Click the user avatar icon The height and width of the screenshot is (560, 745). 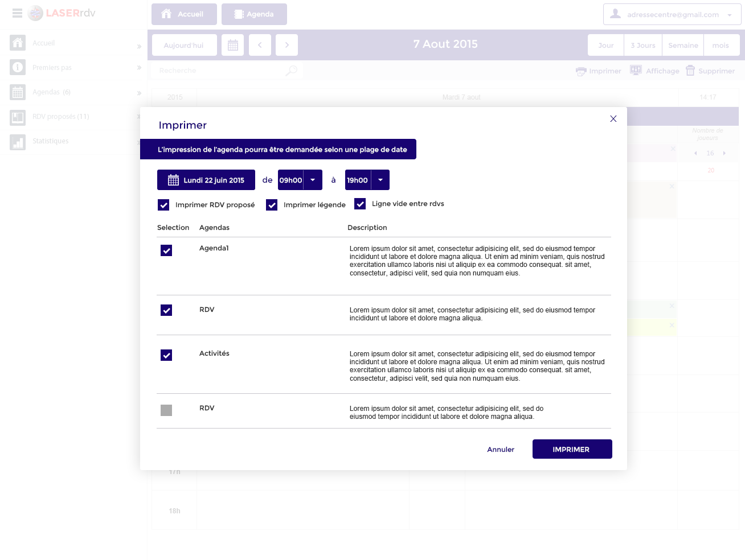[x=615, y=13]
